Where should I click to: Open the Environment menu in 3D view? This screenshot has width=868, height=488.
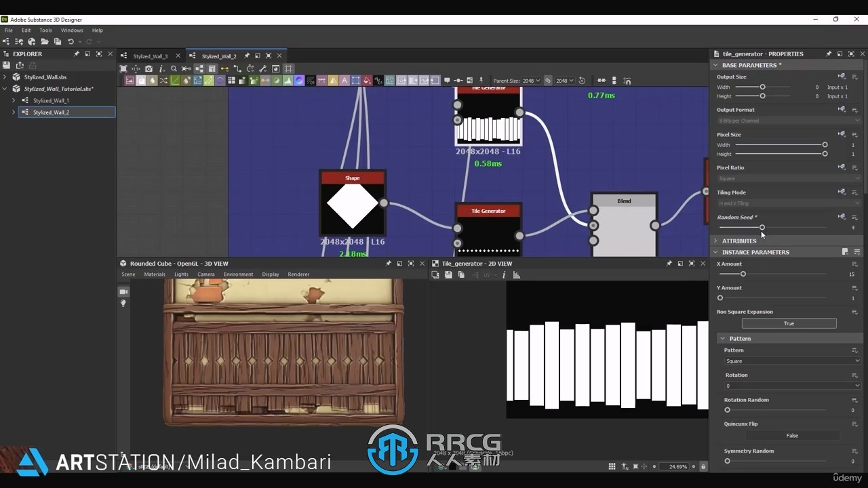238,274
